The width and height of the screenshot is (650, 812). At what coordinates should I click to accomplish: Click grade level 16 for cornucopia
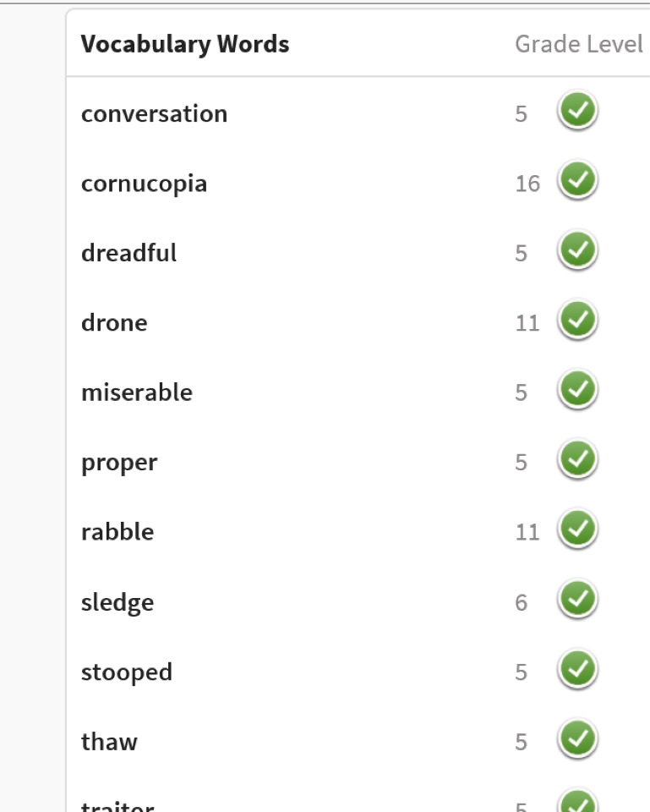point(527,184)
